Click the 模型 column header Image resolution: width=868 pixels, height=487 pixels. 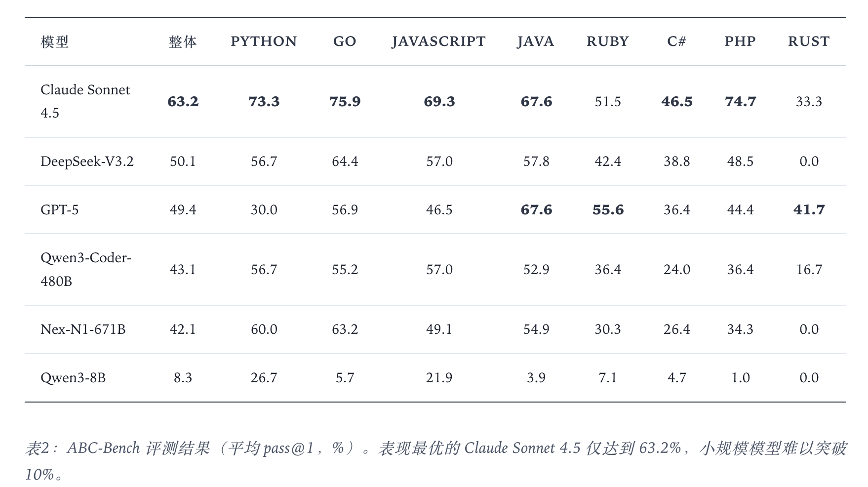[54, 41]
